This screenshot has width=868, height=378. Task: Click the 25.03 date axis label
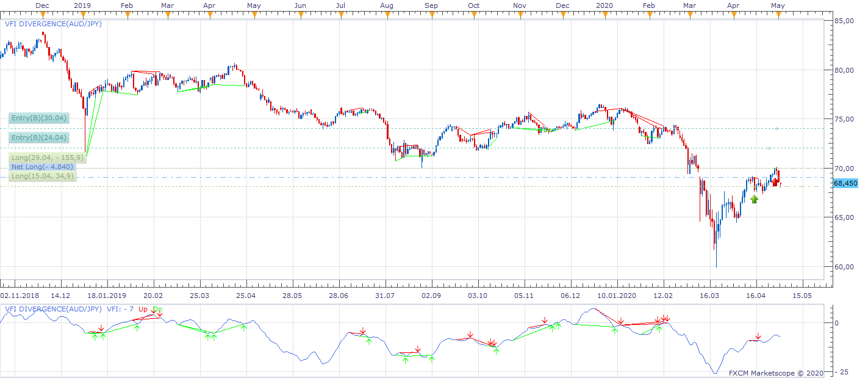point(199,296)
